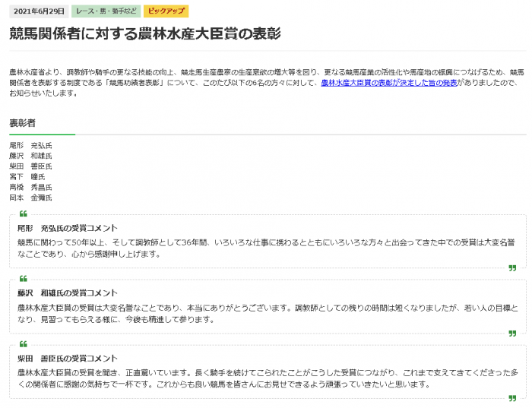Viewport: 532px width, 408px height.
Task: Click 高橋 秀昌氏 in the awardee list
Action: [x=30, y=187]
